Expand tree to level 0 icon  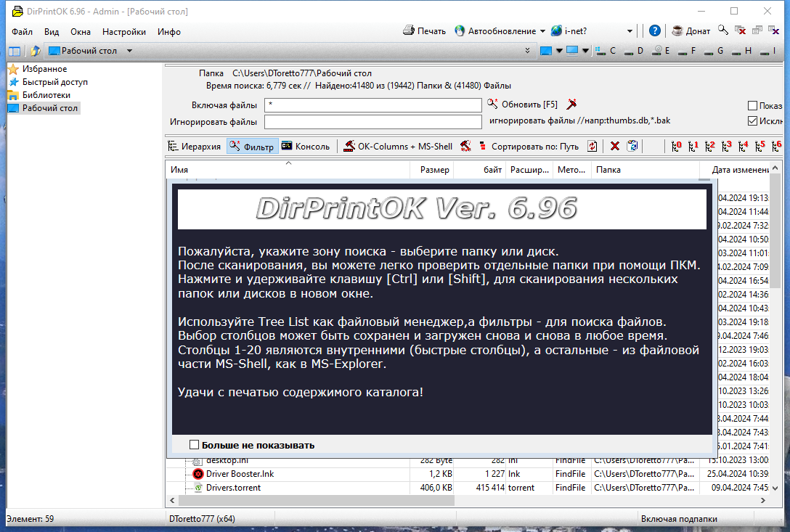point(676,146)
